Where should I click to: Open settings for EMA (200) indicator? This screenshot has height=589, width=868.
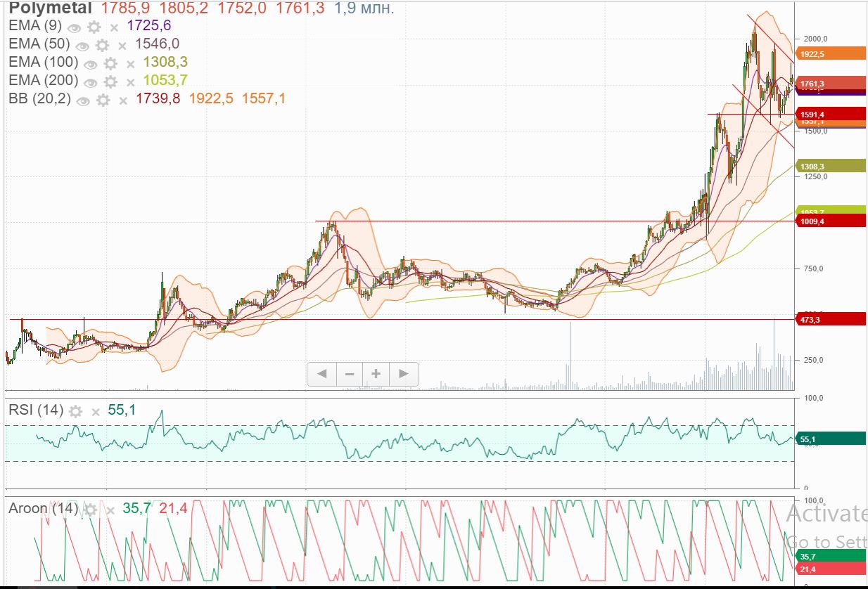coord(110,82)
